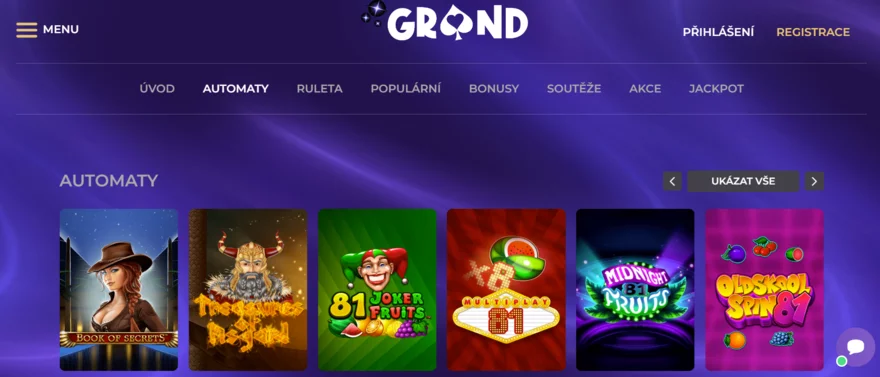Click the Ukázat vše button
The width and height of the screenshot is (880, 377).
[743, 181]
